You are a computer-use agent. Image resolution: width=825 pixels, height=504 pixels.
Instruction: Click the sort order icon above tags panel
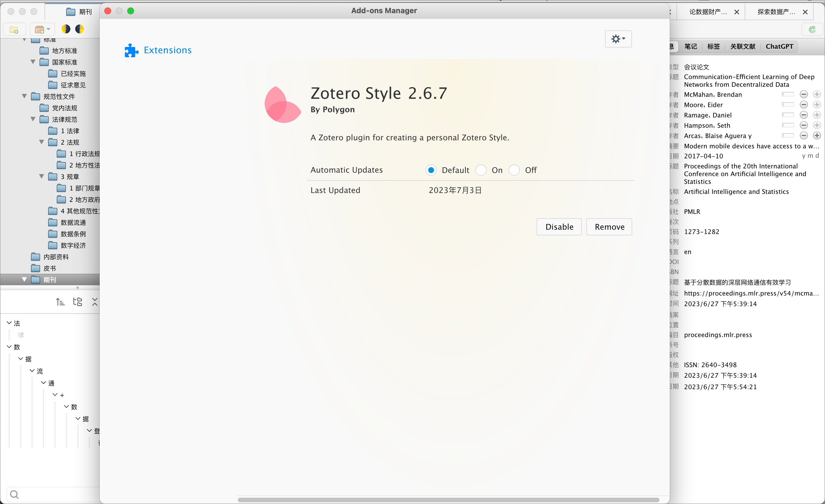coord(60,302)
